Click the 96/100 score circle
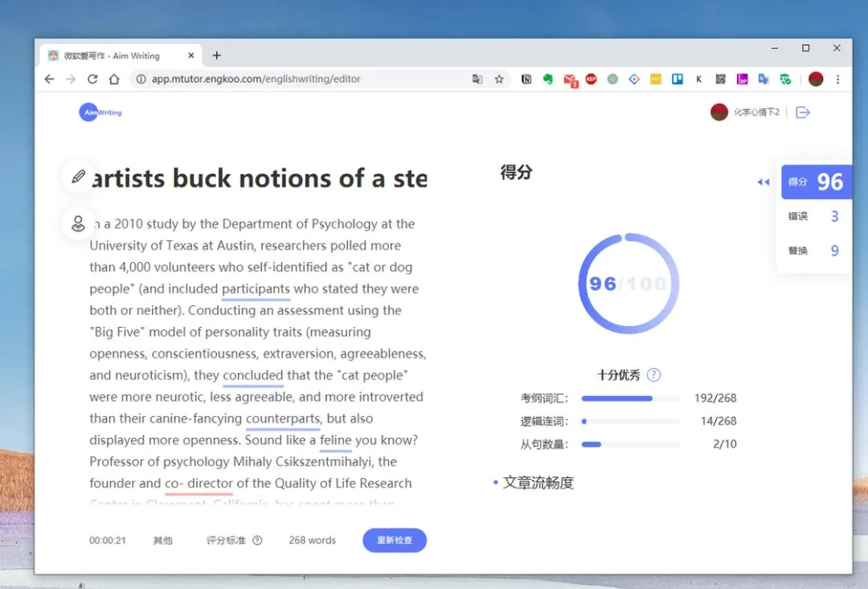Image resolution: width=868 pixels, height=589 pixels. pos(628,284)
